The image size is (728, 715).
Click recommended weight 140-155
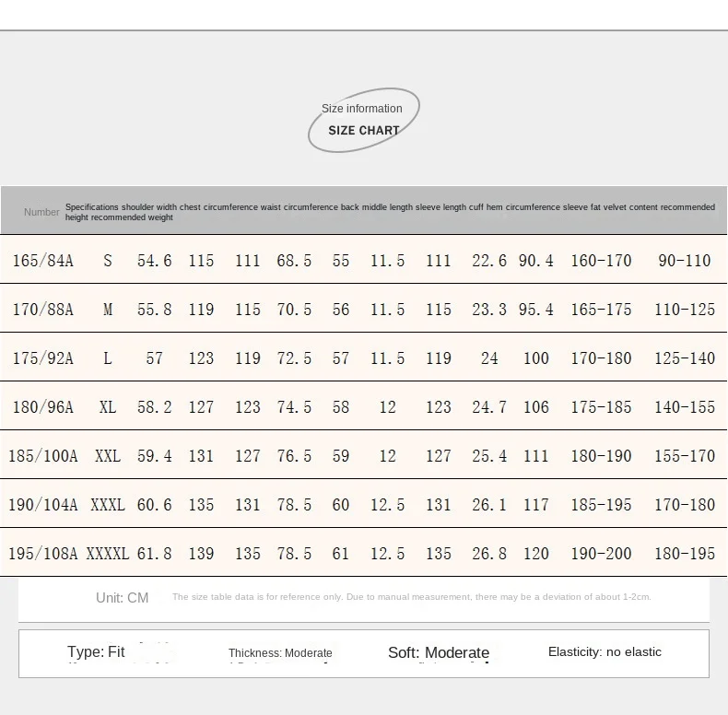(685, 407)
